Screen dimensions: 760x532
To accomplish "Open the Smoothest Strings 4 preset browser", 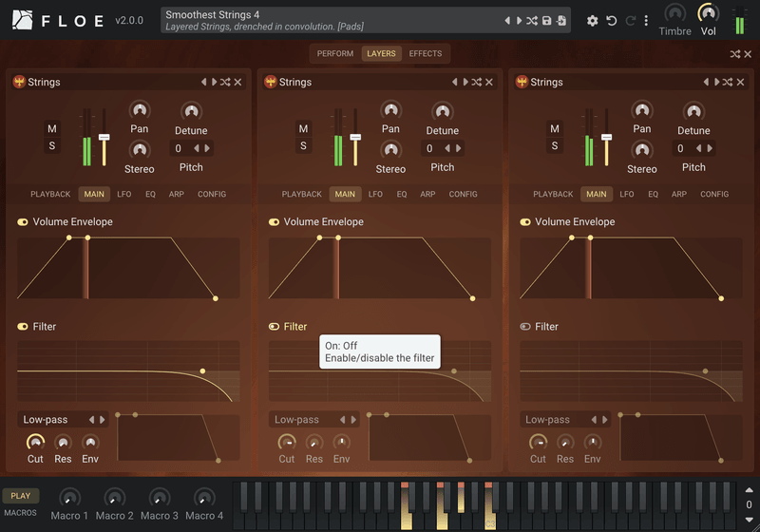I will pos(332,20).
